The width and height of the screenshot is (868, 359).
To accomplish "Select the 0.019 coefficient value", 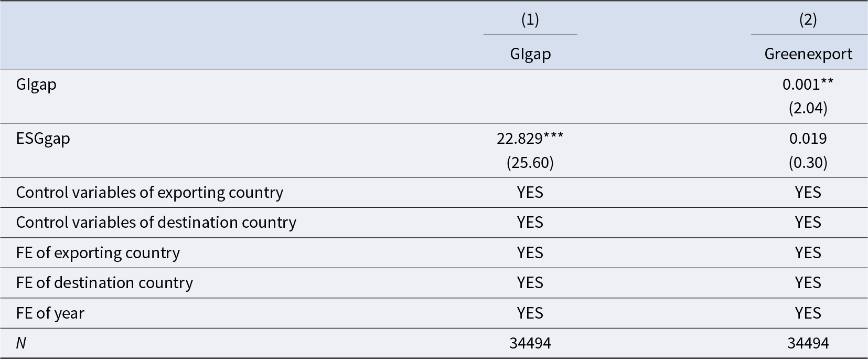I will click(808, 139).
